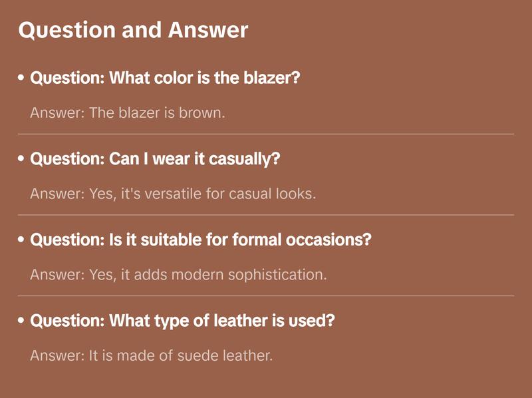Expand the 'Is it suitable for formal occasions?' question
The image size is (532, 398).
tap(201, 240)
